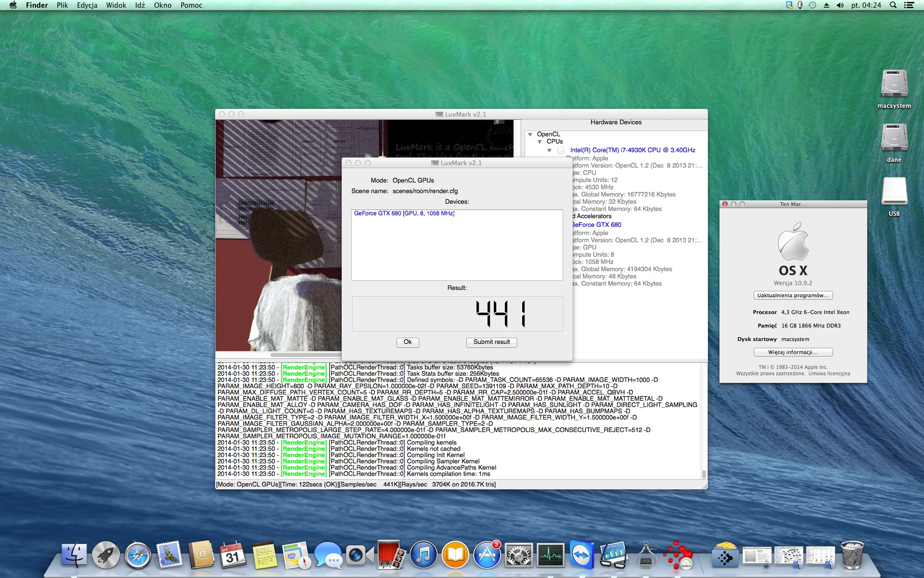
Task: Open Umowa licencyjna link
Action: pos(829,373)
